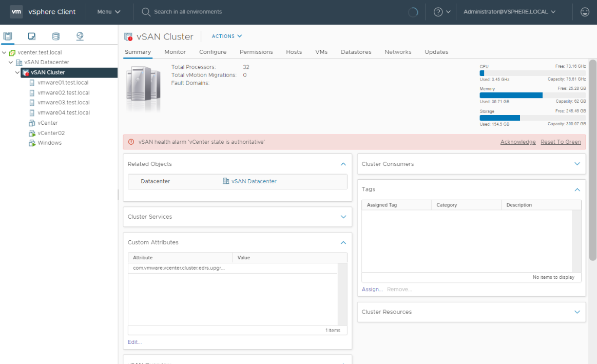Viewport: 597px width, 364px height.
Task: Open the Storage inventory view icon
Action: tap(55, 36)
